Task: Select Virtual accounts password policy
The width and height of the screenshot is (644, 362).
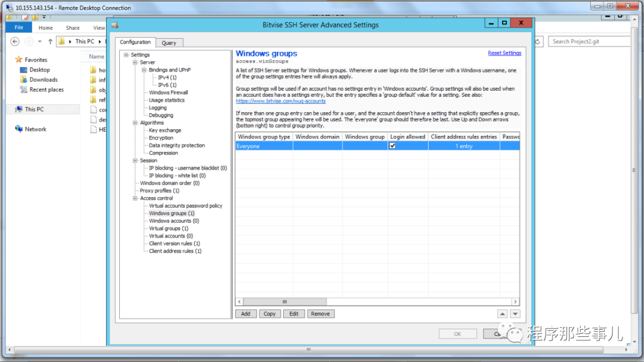Action: (185, 206)
